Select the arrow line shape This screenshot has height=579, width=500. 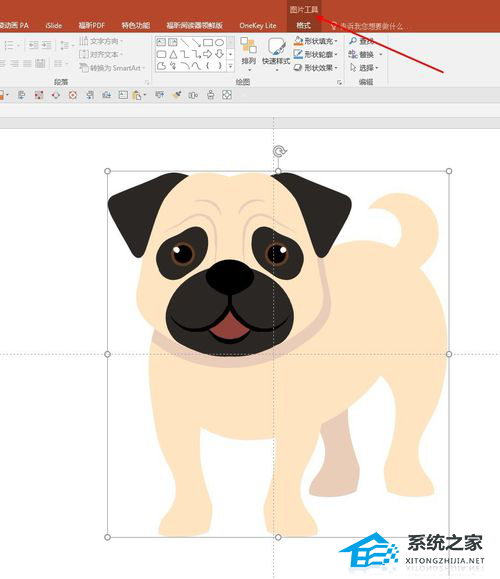point(196,42)
